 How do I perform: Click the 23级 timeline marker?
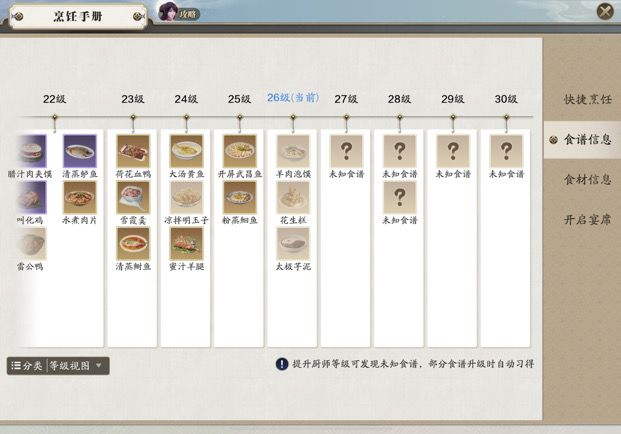pyautogui.click(x=133, y=118)
